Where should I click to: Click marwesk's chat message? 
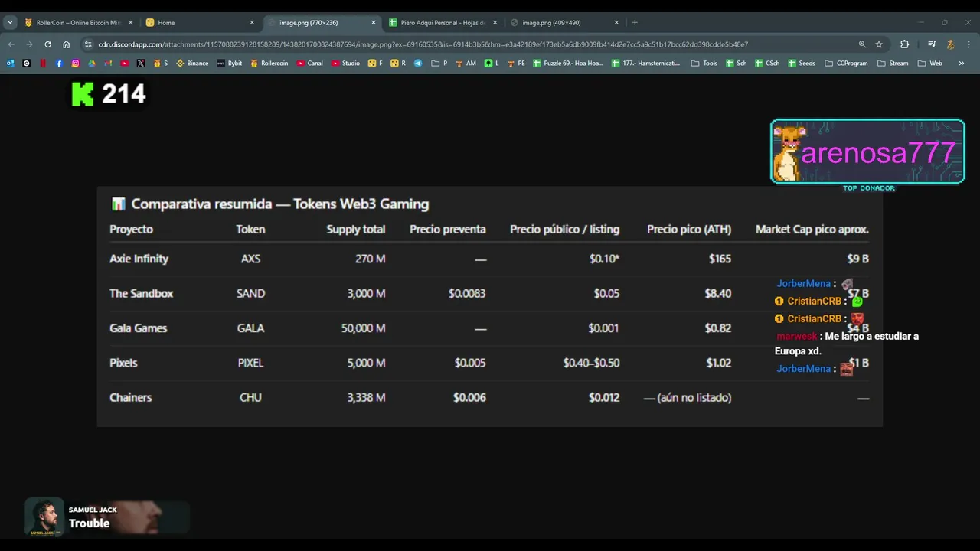[x=847, y=344]
